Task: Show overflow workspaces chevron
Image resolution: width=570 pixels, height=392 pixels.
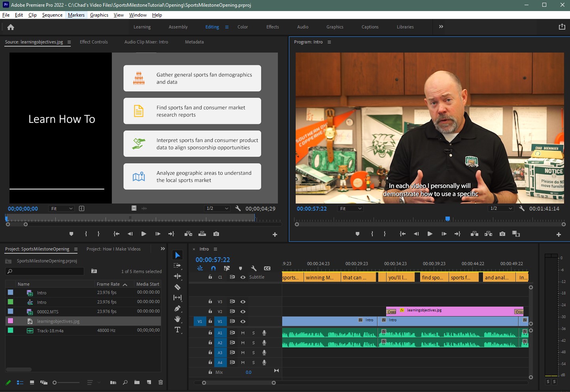Action: [441, 27]
